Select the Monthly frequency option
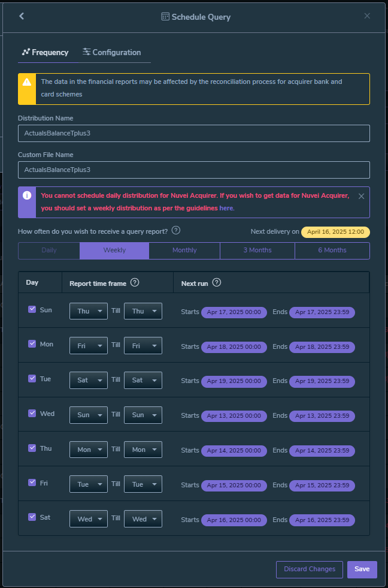This screenshot has width=388, height=588. pyautogui.click(x=184, y=251)
